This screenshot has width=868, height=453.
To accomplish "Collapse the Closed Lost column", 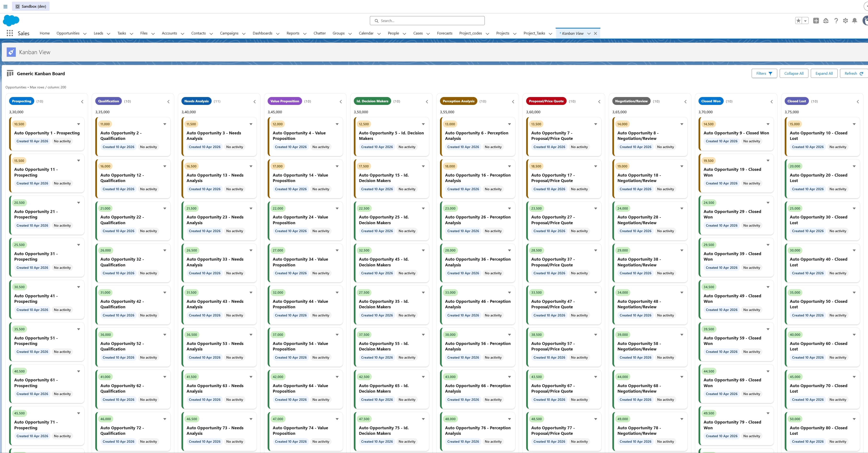I will [x=858, y=102].
